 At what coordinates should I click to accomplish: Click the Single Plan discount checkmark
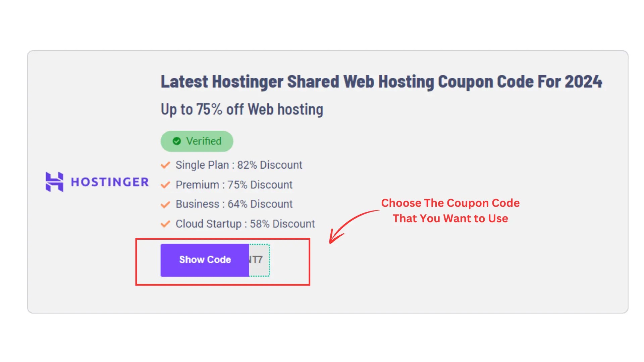click(166, 165)
